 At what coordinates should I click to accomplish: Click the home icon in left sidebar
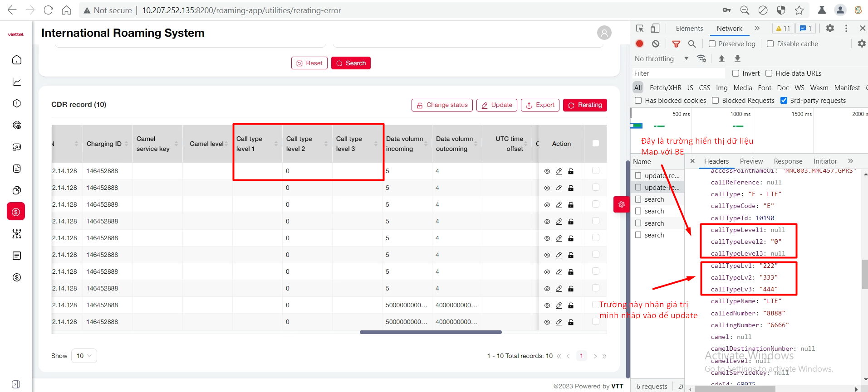pyautogui.click(x=17, y=60)
